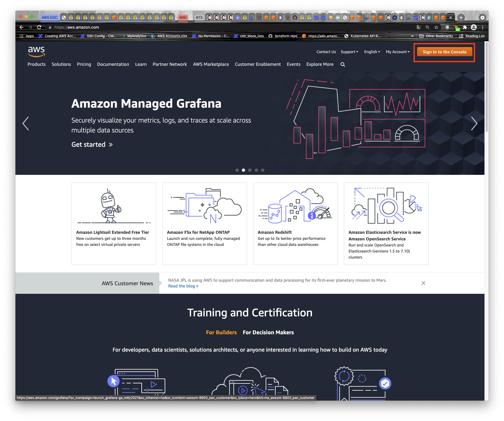Open the Amazon Lightsail Extended Free Tier card
This screenshot has height=421, width=504.
(114, 224)
